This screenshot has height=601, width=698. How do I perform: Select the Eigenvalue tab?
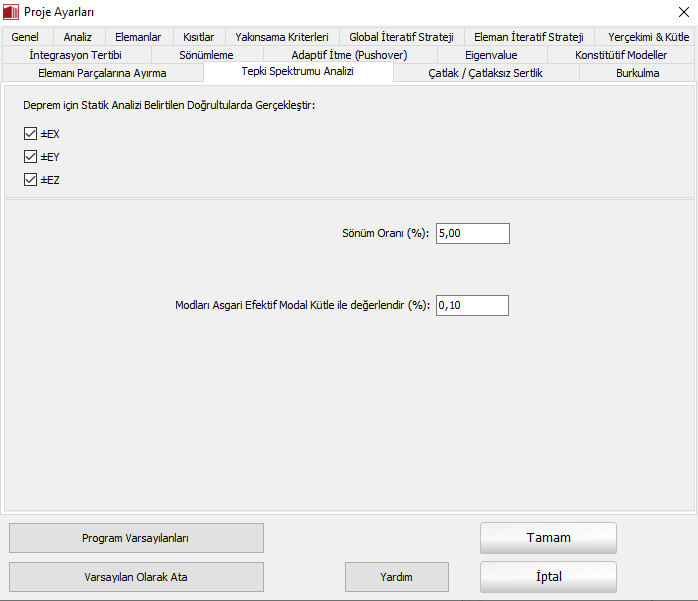coord(491,55)
